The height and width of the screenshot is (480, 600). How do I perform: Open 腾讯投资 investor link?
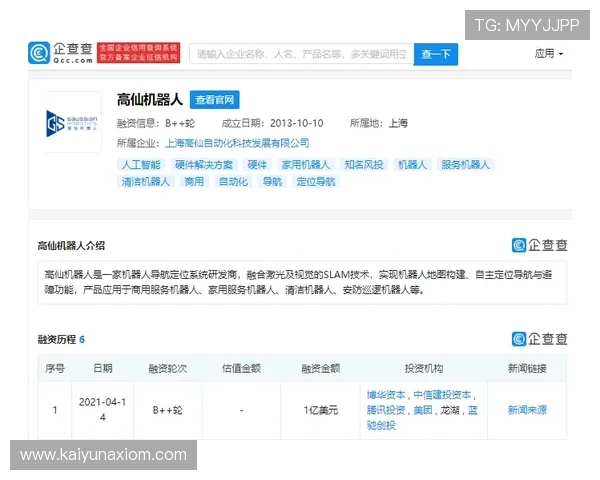click(386, 410)
